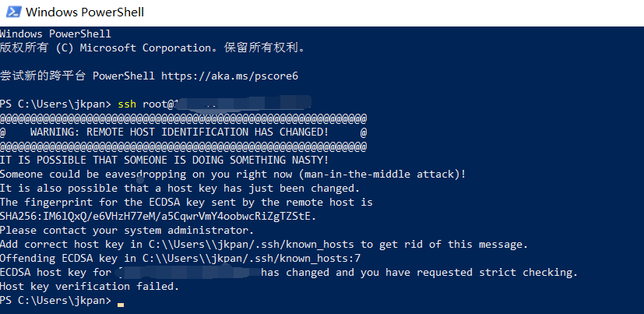Viewport: 644px width, 314px height.
Task: Click the blinking cursor at the last prompt
Action: (x=121, y=305)
